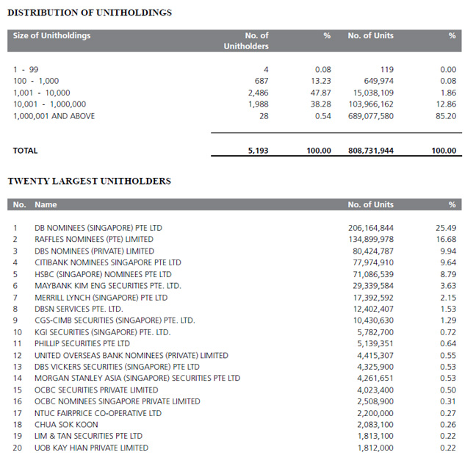Select MORGAN STANLEY ASIA (SINGAPORE) SECURITIES
The image size is (476, 455).
click(137, 378)
